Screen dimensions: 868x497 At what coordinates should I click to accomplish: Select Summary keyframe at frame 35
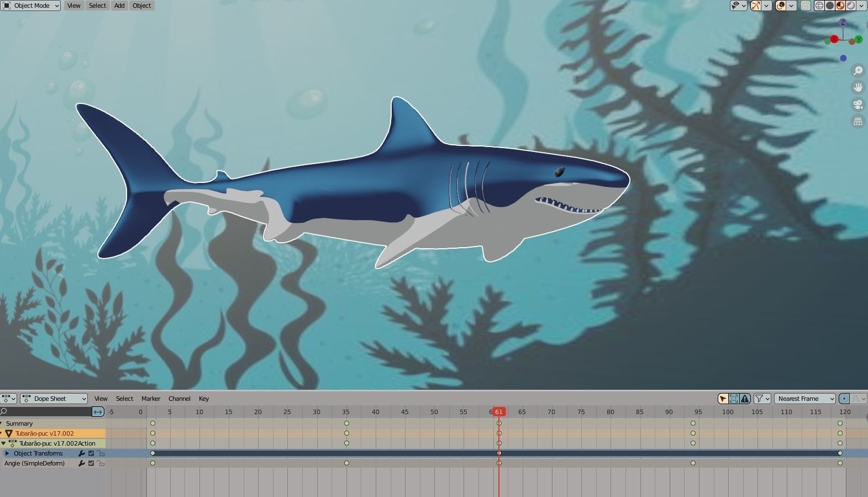coord(346,423)
